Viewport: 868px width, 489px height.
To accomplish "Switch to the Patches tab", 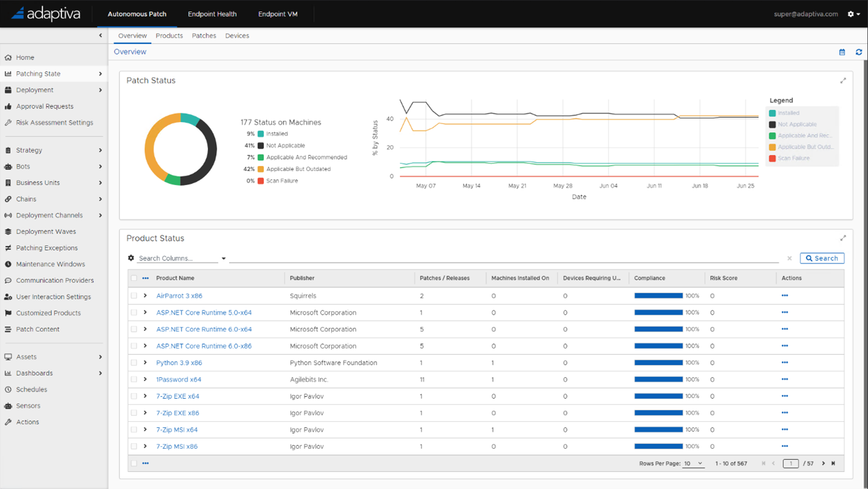I will click(204, 35).
